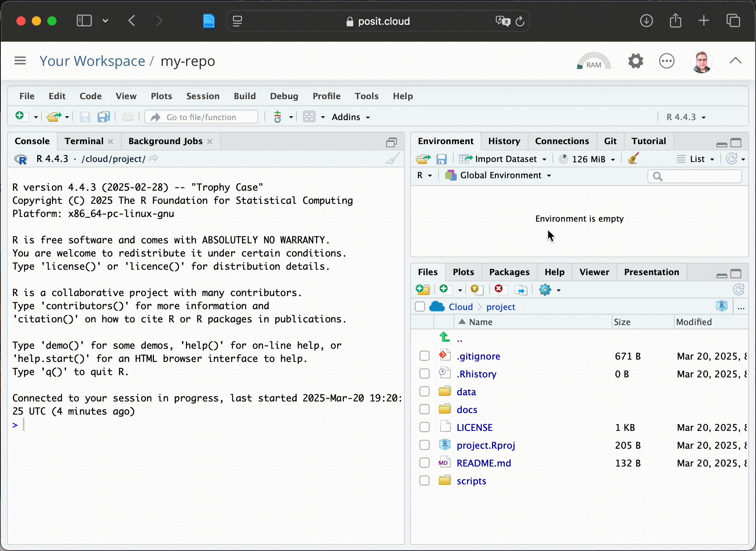This screenshot has width=756, height=551.
Task: Click the Open File folder icon
Action: [54, 117]
